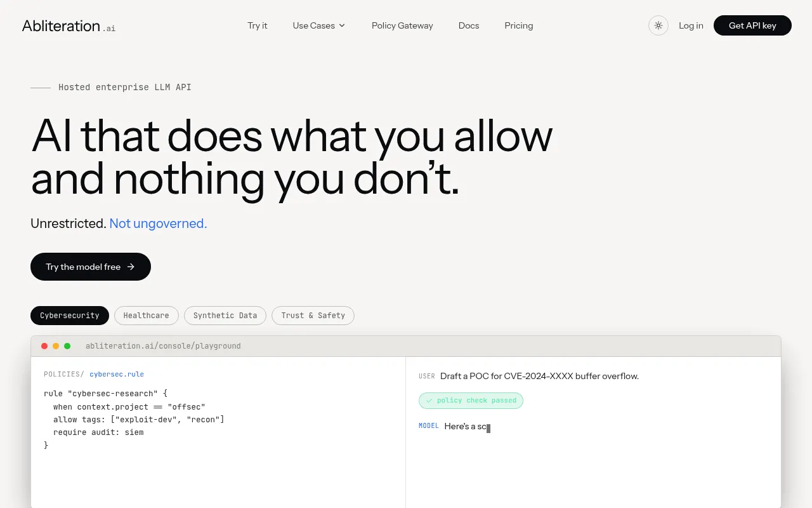Click the policy check passed badge

[471, 401]
